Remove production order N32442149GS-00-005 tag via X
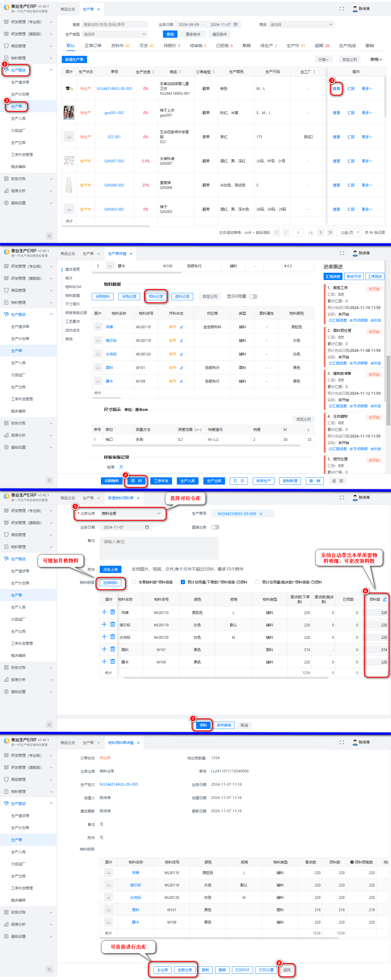 pyautogui.click(x=261, y=514)
